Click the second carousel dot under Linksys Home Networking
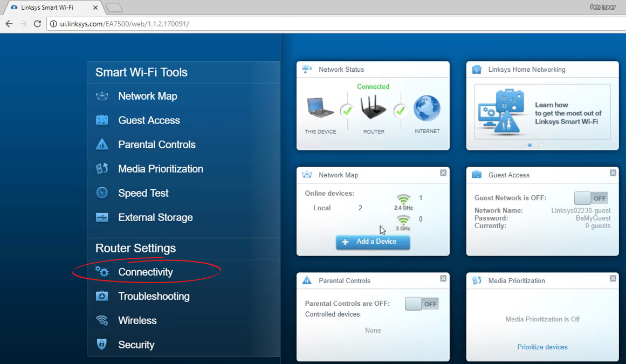Image resolution: width=626 pixels, height=364 pixels. 541,145
